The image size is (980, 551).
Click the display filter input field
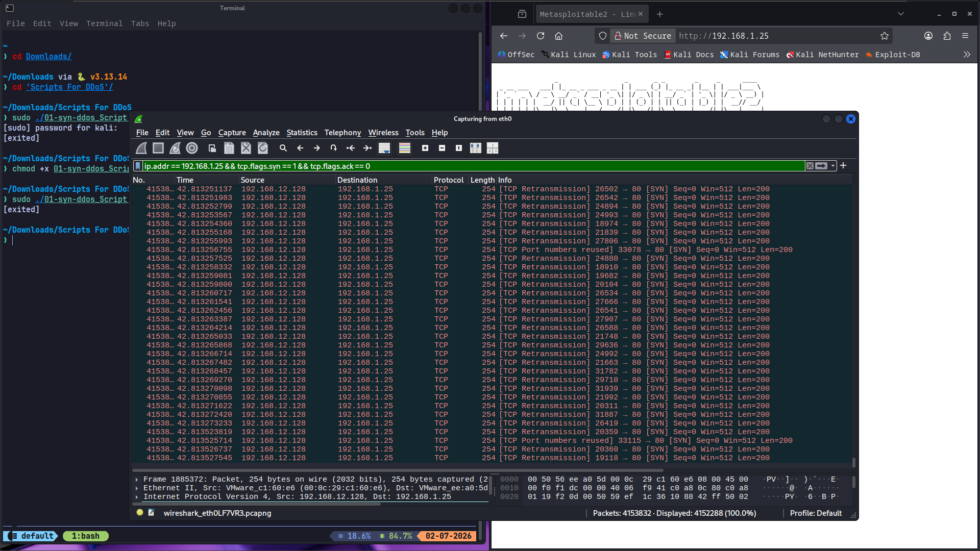(x=473, y=166)
